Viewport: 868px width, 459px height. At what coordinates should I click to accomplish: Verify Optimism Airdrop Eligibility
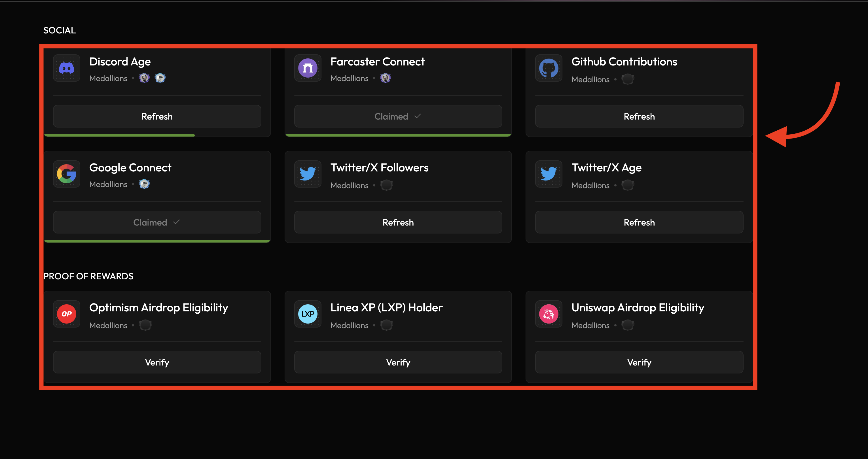tap(157, 362)
